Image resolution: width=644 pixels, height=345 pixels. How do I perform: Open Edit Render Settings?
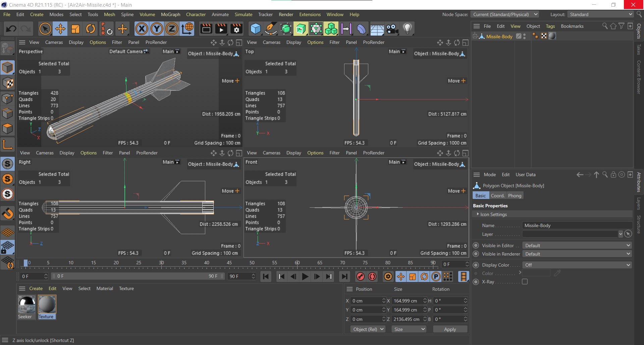point(236,29)
